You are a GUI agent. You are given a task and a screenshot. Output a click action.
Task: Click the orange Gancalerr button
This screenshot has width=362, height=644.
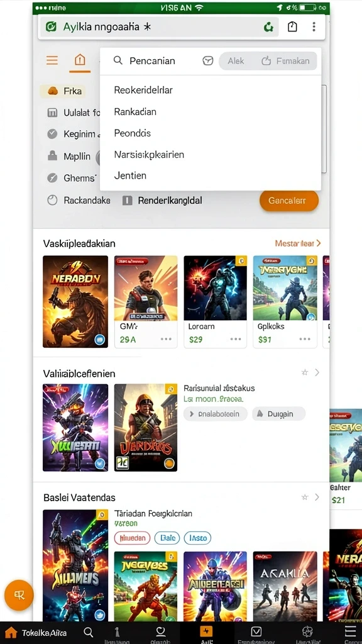pyautogui.click(x=289, y=201)
